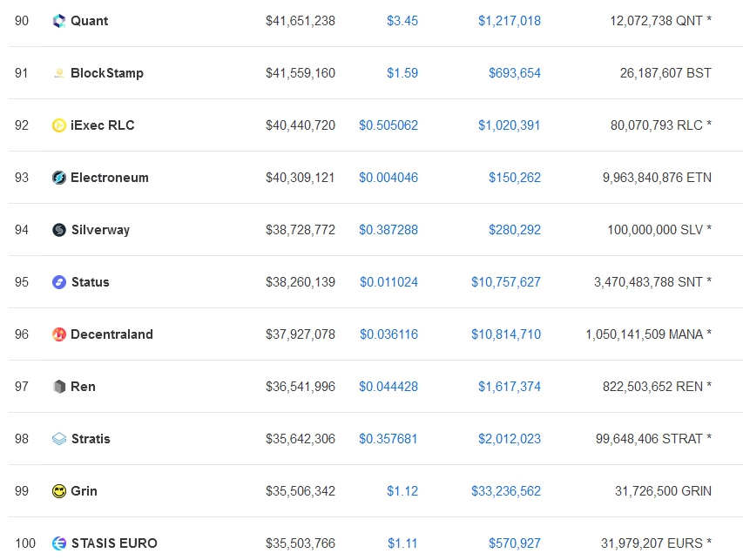
Task: Click Ren volume $1,617,374
Action: click(x=510, y=387)
